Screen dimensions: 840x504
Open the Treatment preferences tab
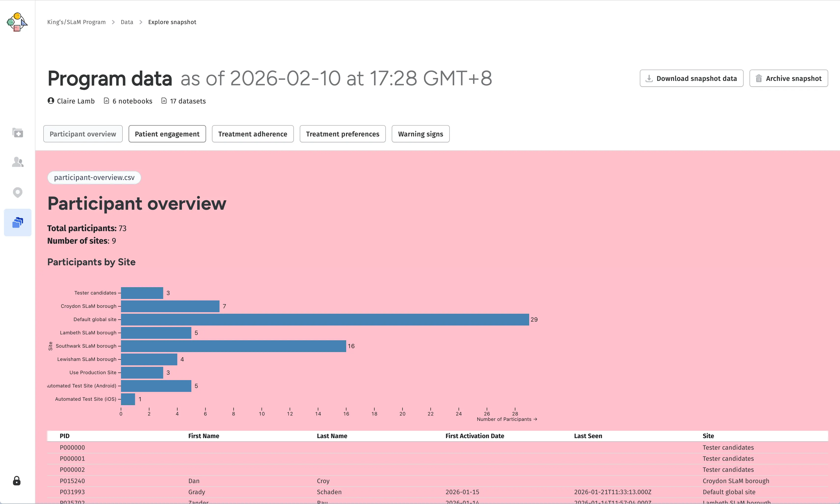(x=342, y=134)
